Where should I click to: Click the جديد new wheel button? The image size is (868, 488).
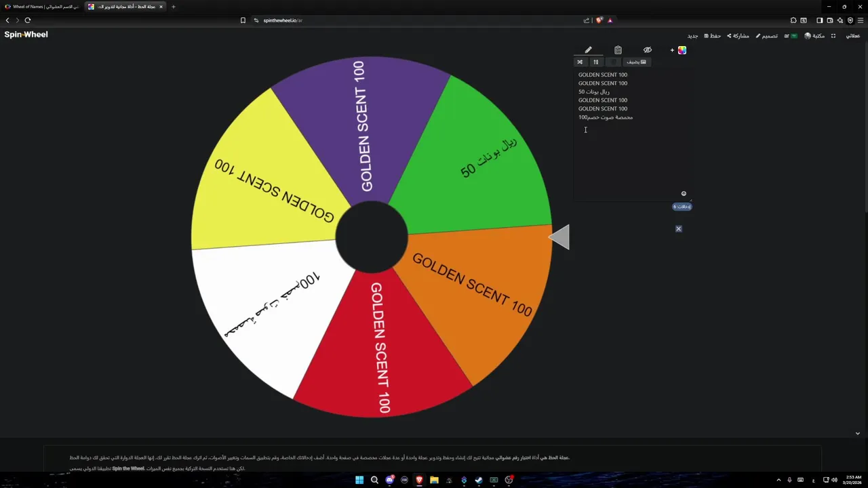(692, 36)
